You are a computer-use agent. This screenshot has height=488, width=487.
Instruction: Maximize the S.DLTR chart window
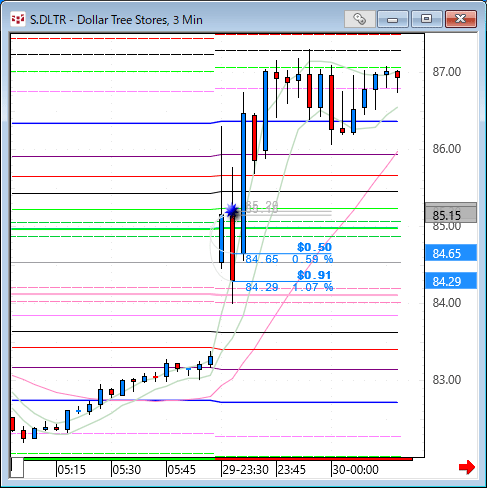coord(426,19)
